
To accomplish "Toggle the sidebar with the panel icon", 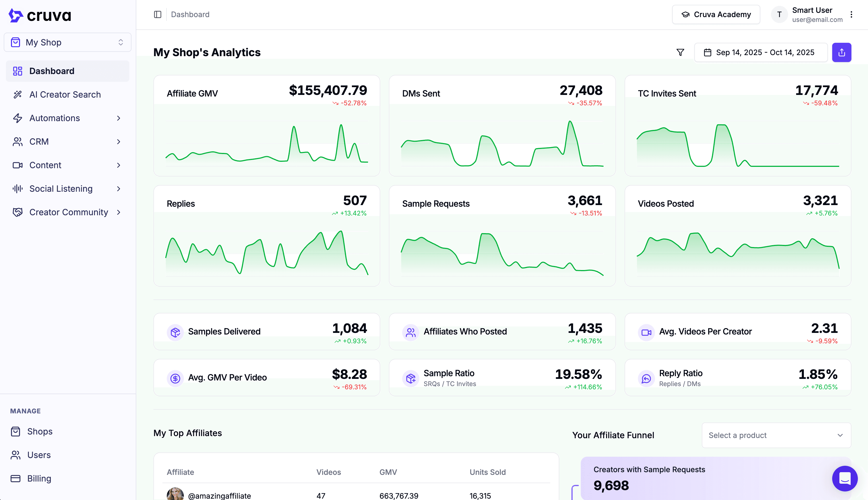I will (x=158, y=14).
